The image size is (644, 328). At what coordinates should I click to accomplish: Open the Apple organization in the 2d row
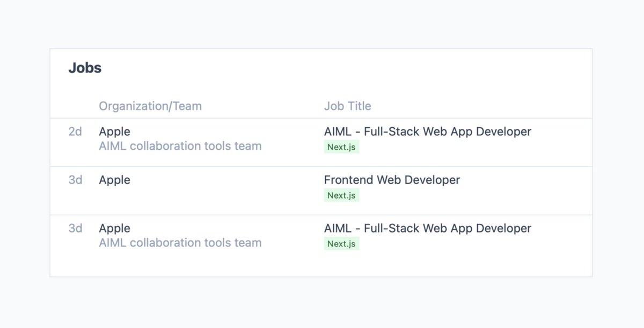(114, 132)
